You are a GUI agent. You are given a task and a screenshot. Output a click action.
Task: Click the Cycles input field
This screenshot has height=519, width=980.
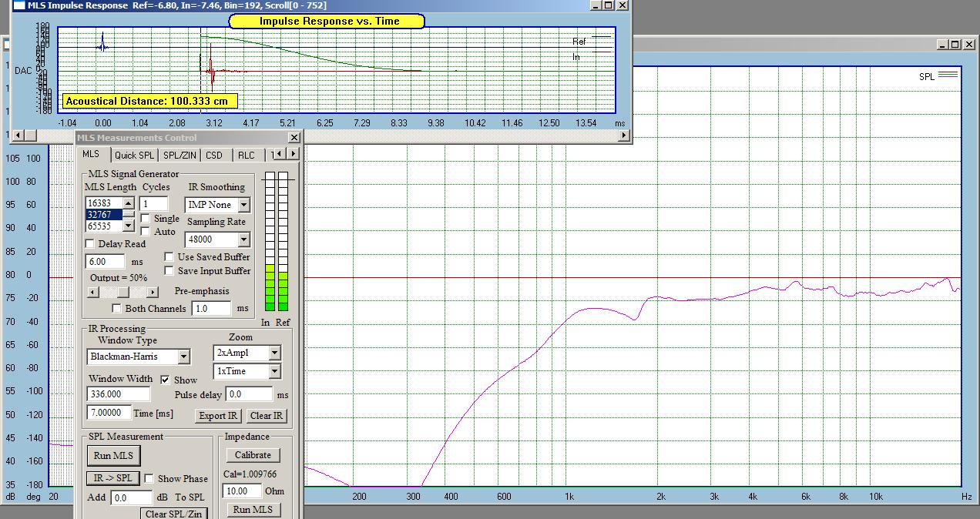154,203
